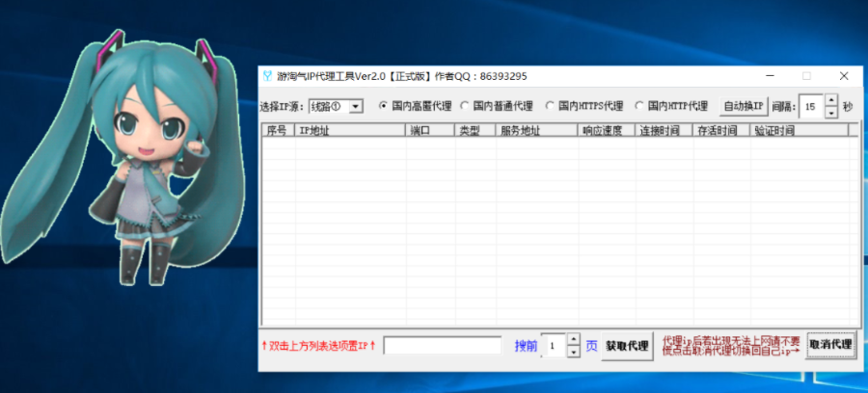Click the 连接时间 column header
868x393 pixels.
tap(664, 130)
